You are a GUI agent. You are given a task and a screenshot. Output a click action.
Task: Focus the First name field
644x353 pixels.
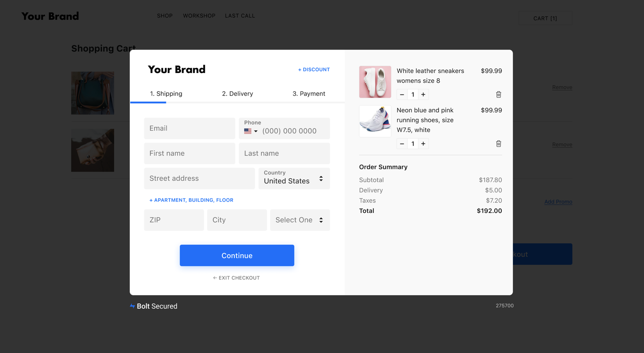[190, 153]
